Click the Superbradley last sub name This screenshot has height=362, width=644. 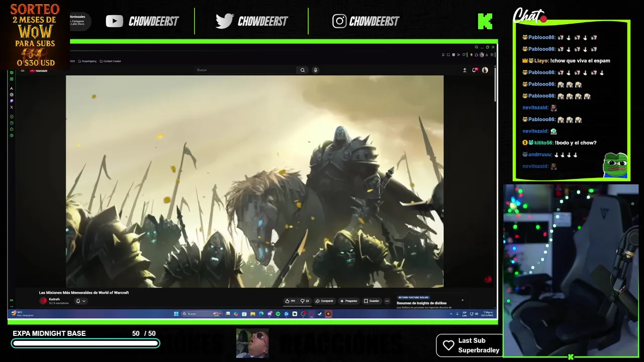479,350
